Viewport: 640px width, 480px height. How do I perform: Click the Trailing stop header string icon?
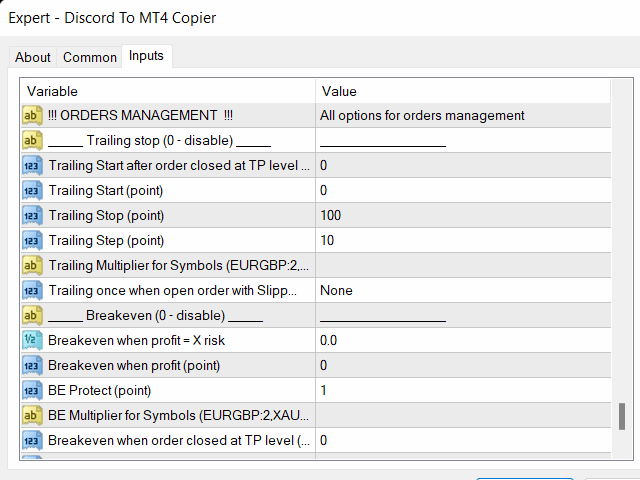(32, 140)
